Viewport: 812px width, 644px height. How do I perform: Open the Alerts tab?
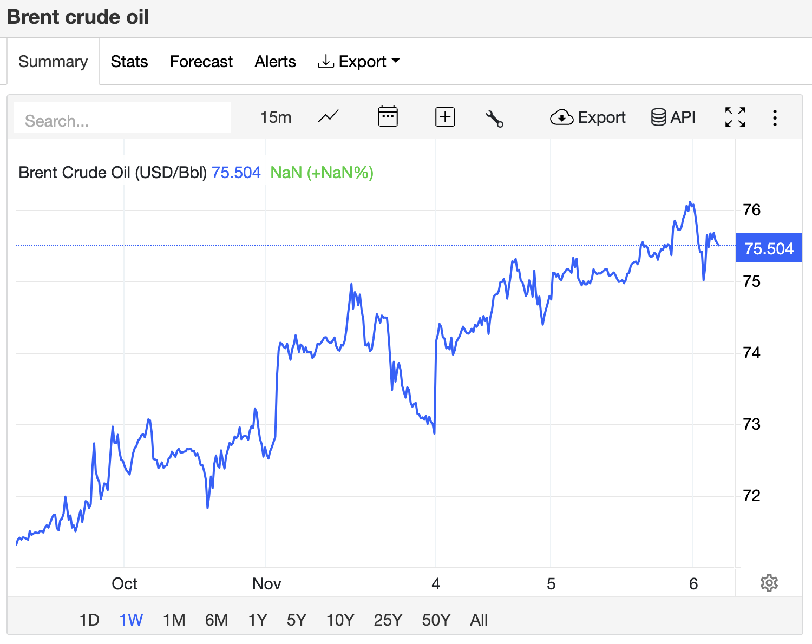point(275,62)
